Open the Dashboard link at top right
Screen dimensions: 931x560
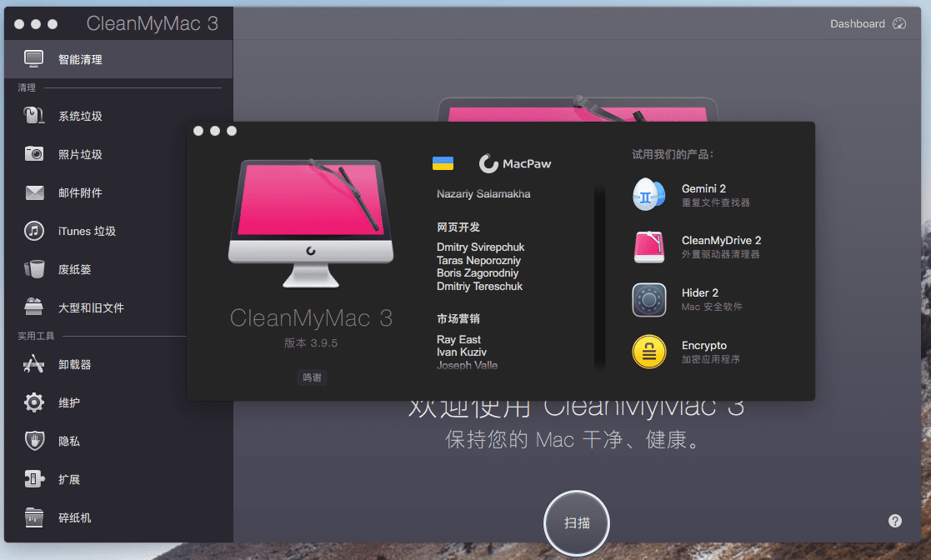[x=868, y=24]
